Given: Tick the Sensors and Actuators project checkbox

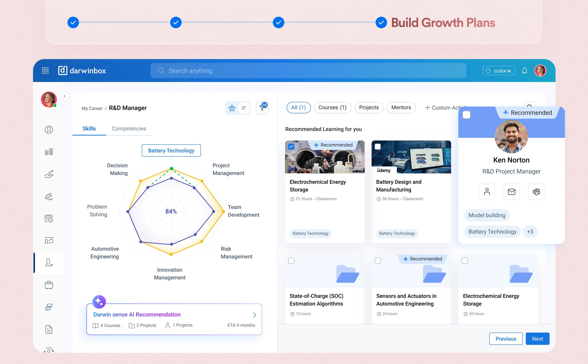Looking at the screenshot, I should tap(378, 261).
